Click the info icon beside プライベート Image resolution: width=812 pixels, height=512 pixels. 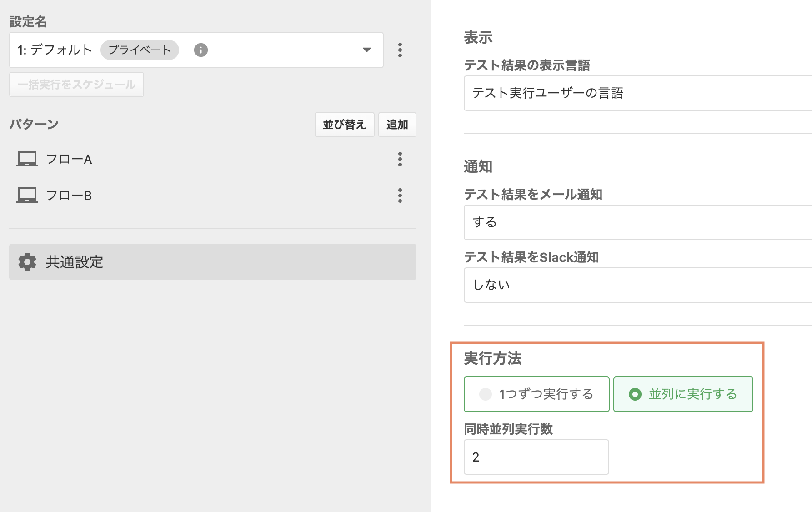coord(201,50)
